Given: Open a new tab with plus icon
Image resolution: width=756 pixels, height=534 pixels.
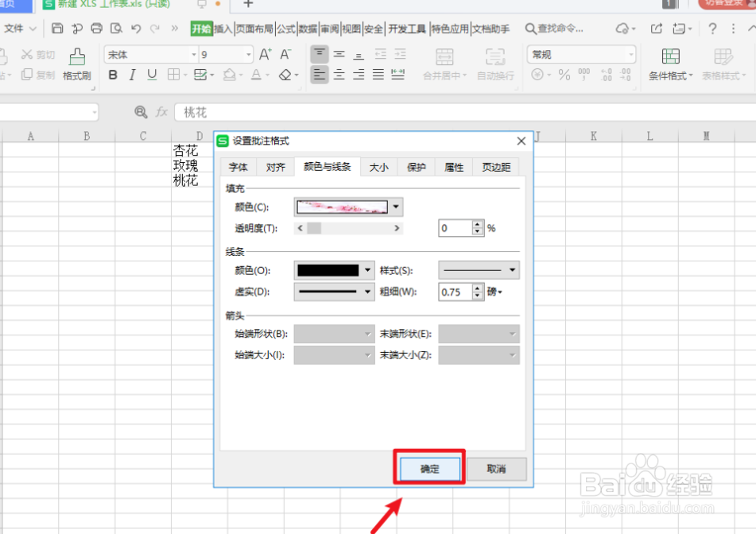Looking at the screenshot, I should 248,4.
